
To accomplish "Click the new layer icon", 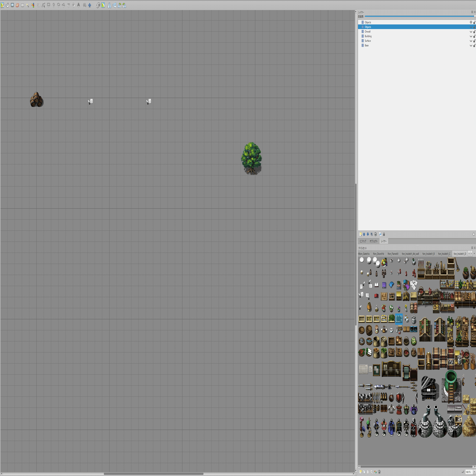I will click(360, 234).
